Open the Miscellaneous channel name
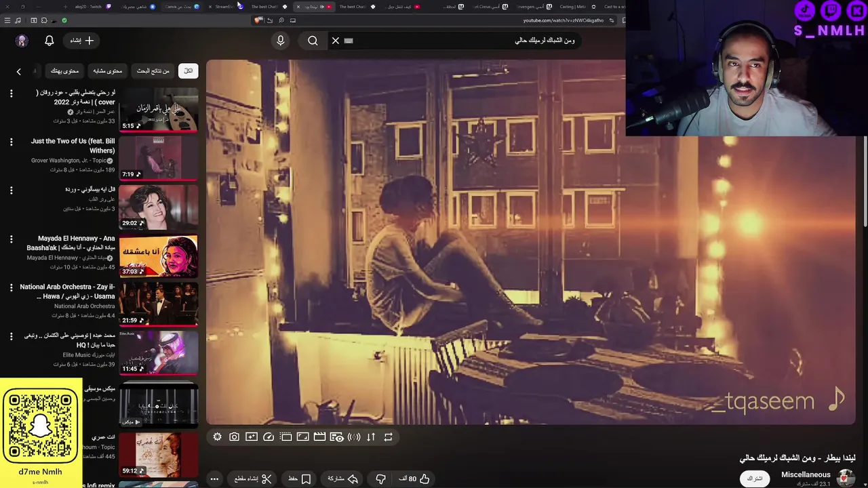 click(806, 474)
